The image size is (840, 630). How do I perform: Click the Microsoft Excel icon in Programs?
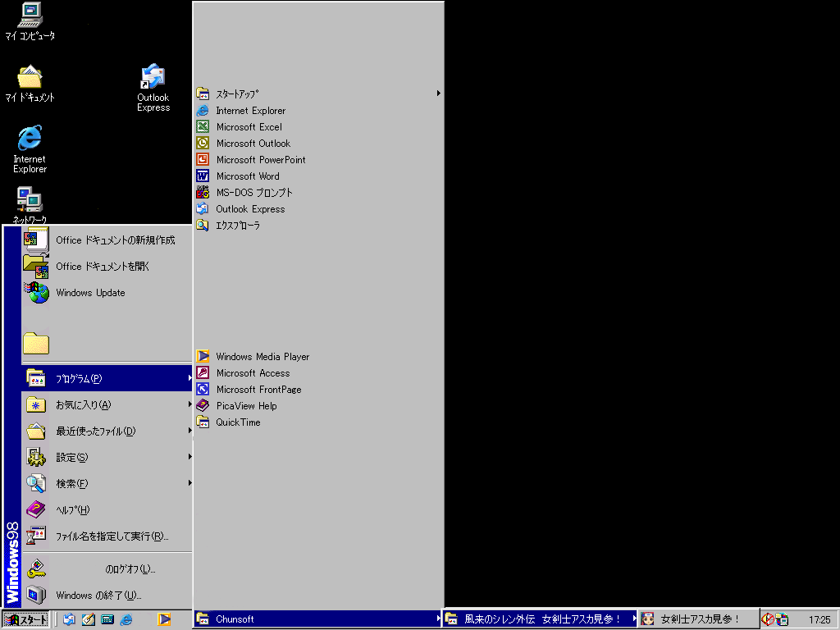click(x=203, y=127)
